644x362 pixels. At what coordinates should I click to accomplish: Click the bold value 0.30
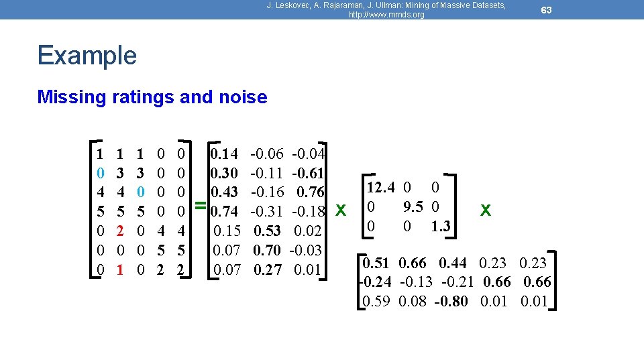tap(224, 173)
